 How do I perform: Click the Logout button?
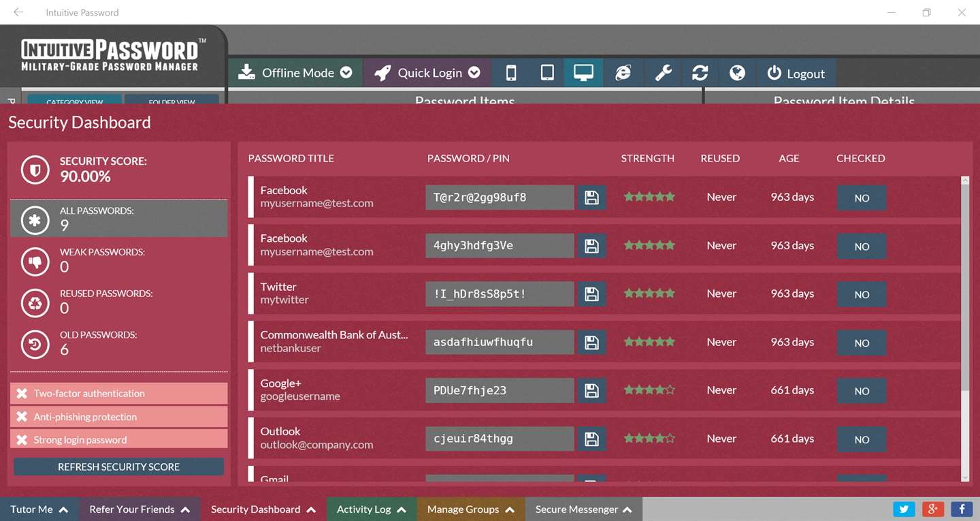click(796, 74)
